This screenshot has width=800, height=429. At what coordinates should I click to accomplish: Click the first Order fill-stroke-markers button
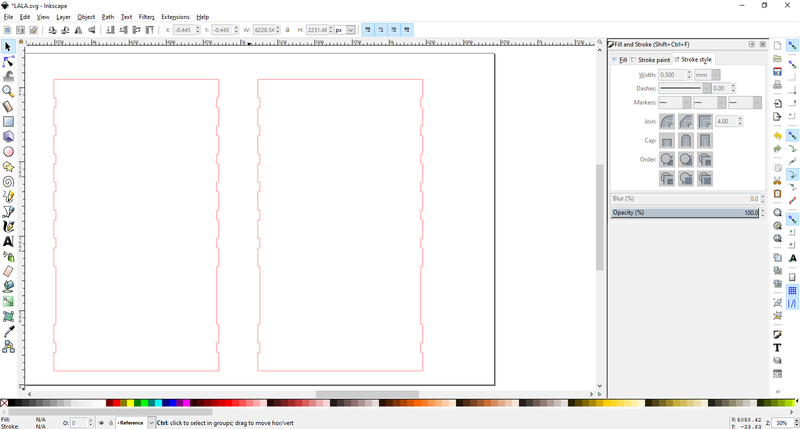667,159
